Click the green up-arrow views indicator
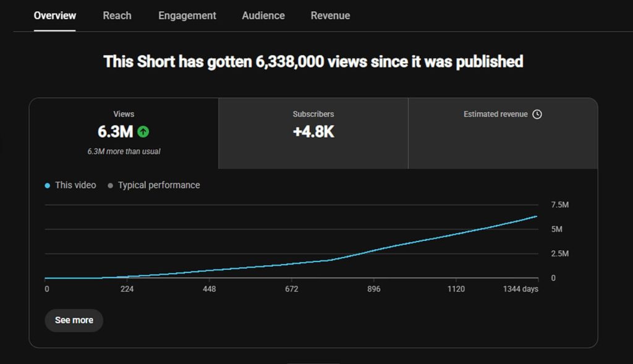The image size is (633, 364). tap(143, 132)
